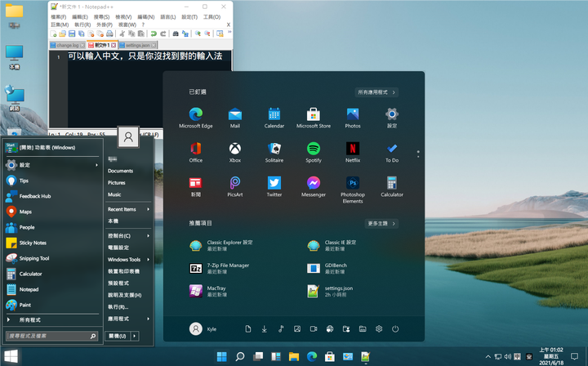Click the Zoom Out icon in Notepad++
Image resolution: width=588 pixels, height=366 pixels.
207,33
